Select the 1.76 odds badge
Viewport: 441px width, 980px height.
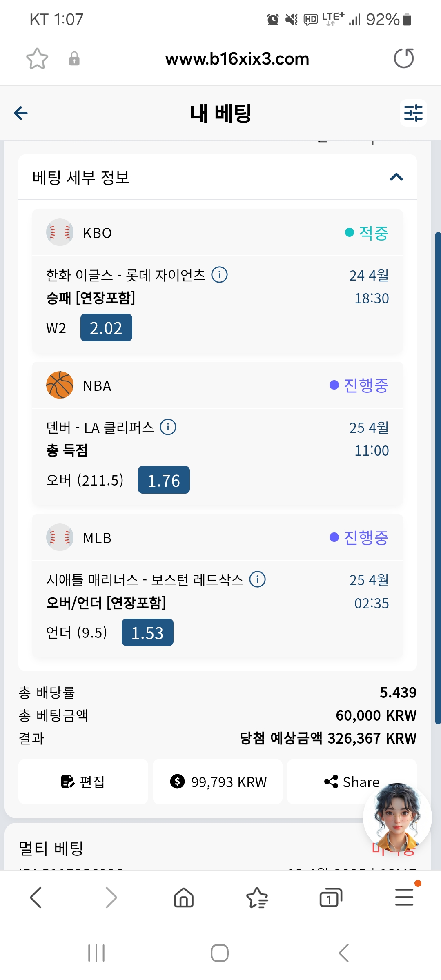164,480
